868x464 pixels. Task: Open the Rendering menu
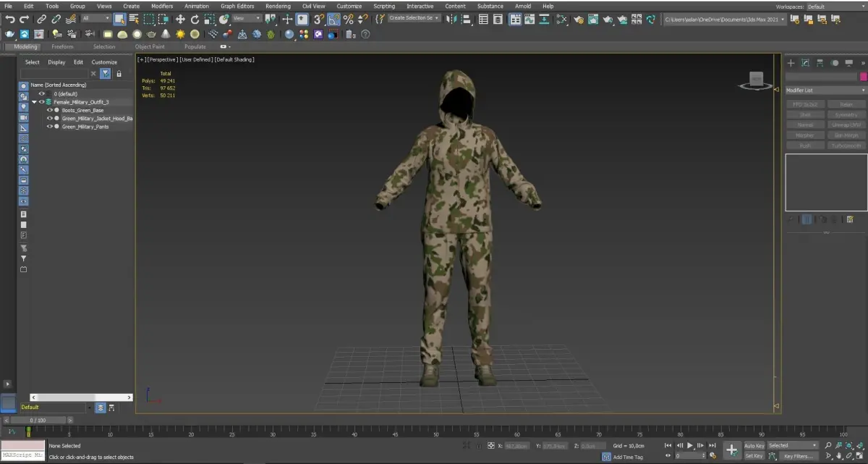[x=278, y=6]
